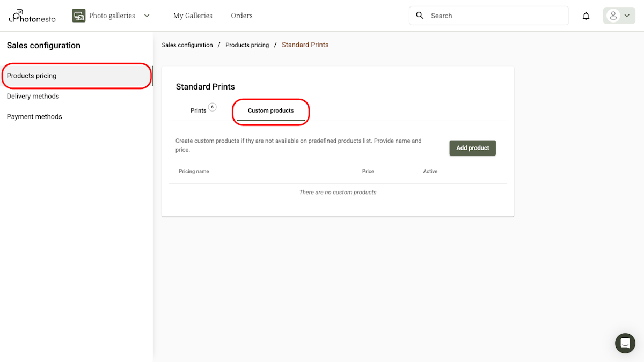
Task: Open notifications bell
Action: [x=586, y=16]
